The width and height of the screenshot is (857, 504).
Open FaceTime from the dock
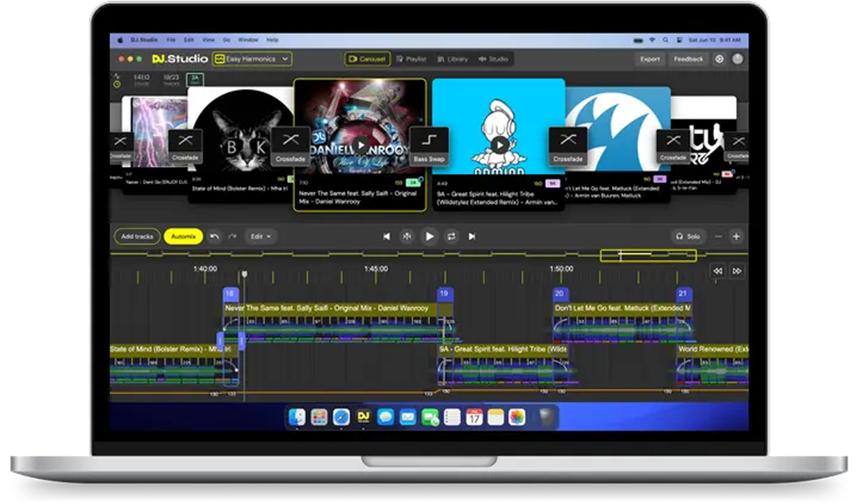(x=430, y=417)
